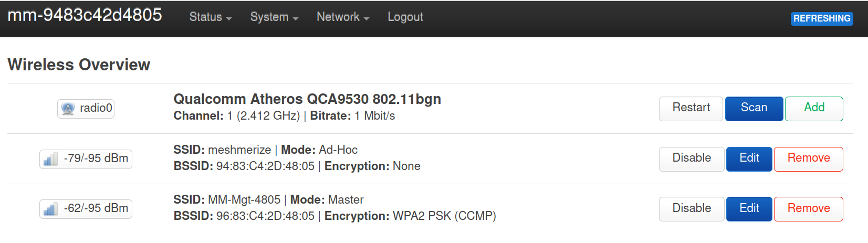Disable the MM-Mgt-4805 Master network
Image resolution: width=868 pixels, height=243 pixels.
[692, 209]
